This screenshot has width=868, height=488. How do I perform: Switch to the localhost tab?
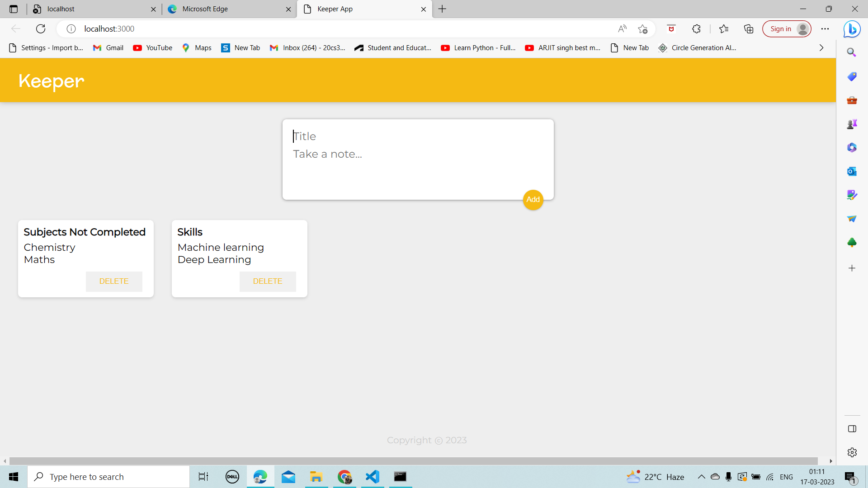90,9
